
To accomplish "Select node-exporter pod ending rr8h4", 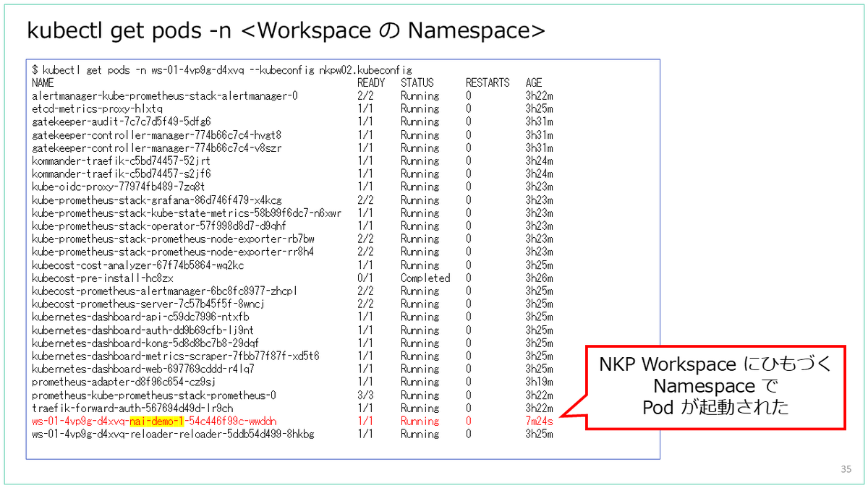I will (173, 252).
